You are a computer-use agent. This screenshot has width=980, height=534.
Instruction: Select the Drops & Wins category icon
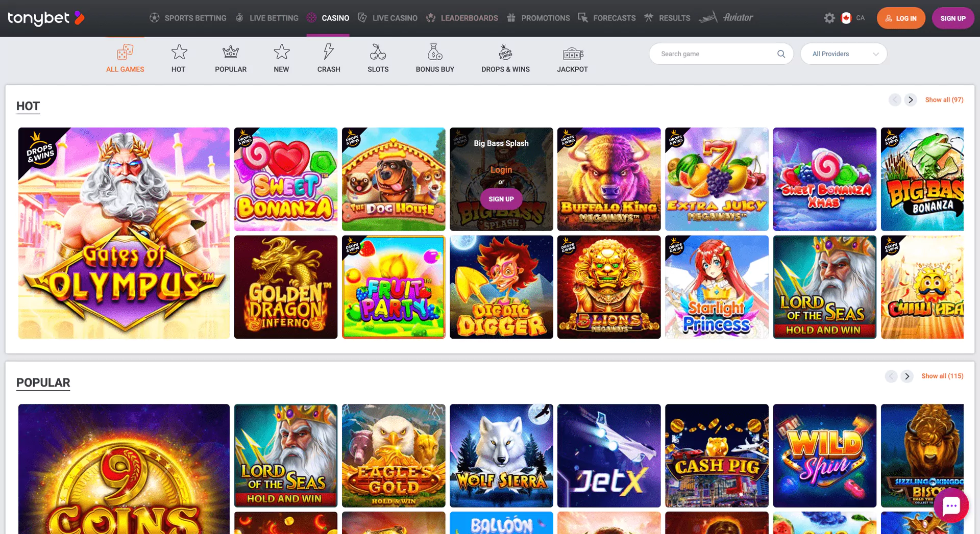tap(505, 52)
